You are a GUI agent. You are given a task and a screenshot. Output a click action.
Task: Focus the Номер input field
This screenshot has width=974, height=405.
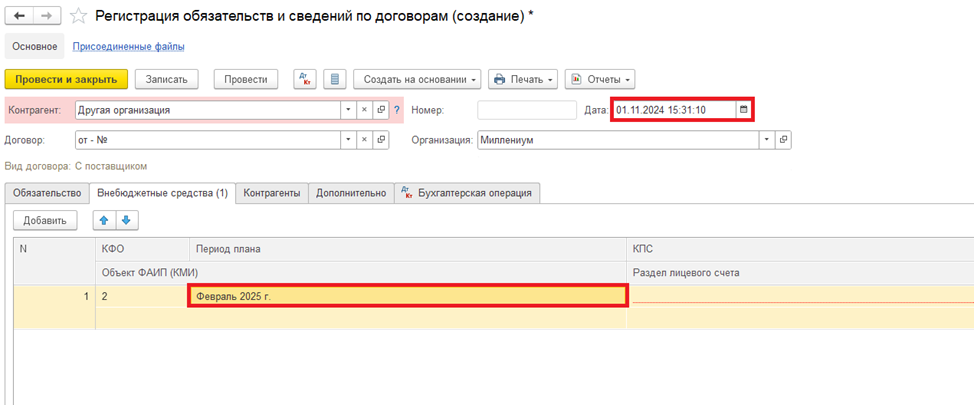(x=527, y=110)
